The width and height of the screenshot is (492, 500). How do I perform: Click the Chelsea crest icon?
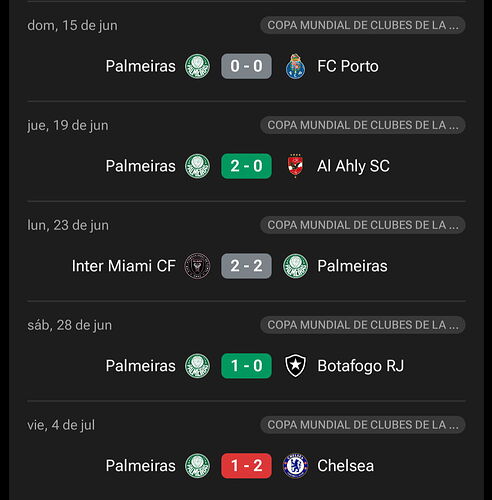tap(295, 466)
